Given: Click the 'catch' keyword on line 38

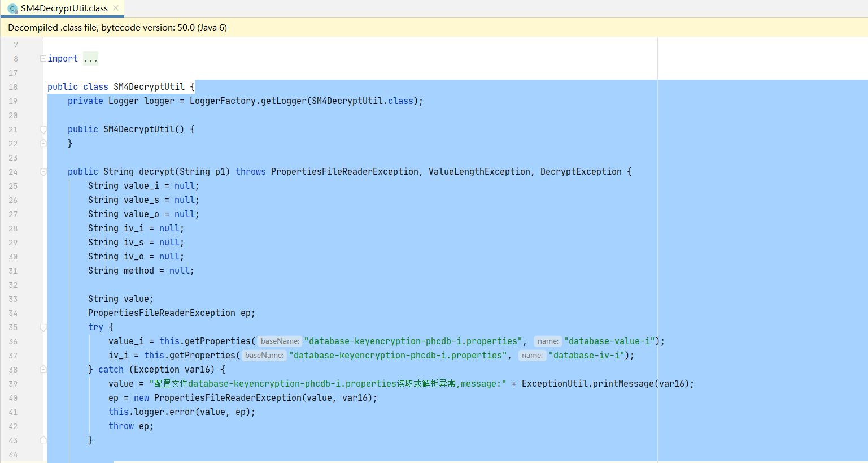Looking at the screenshot, I should coord(111,370).
